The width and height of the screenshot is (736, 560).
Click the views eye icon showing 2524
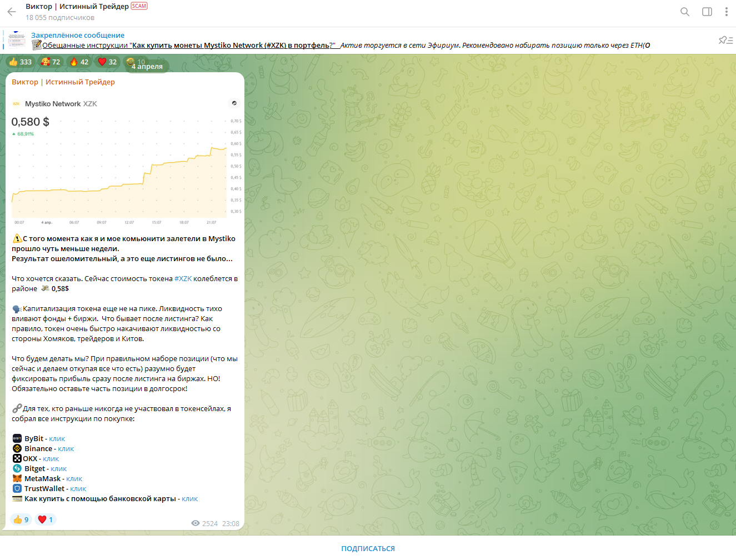coord(195,523)
